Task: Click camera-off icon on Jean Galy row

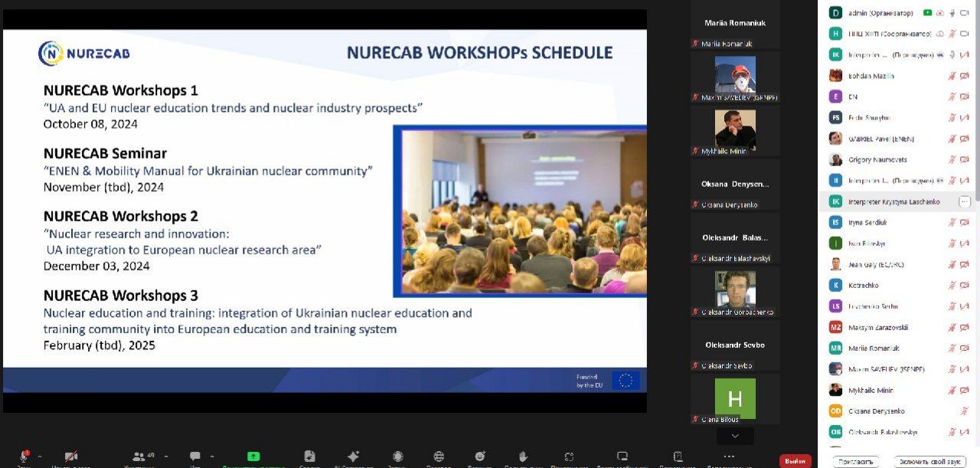Action: (965, 264)
